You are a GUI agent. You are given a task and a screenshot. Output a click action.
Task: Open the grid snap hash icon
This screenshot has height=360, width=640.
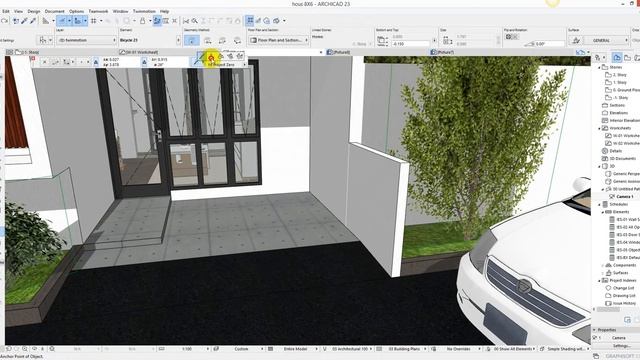(x=93, y=20)
